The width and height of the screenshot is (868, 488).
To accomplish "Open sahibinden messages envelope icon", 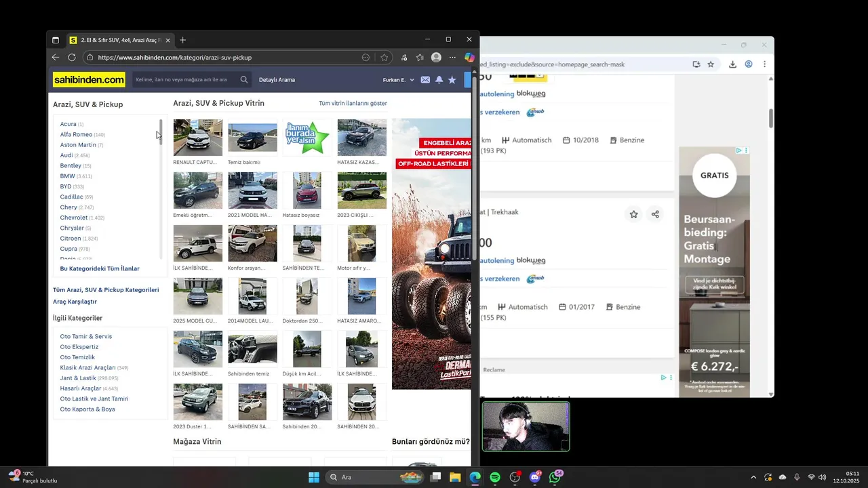I will coord(425,80).
